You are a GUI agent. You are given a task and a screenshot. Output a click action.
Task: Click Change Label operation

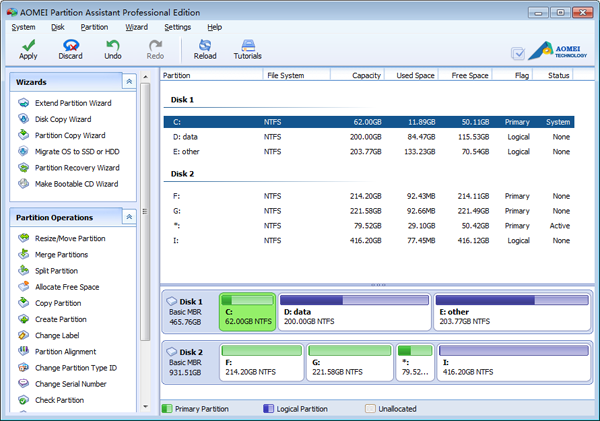pos(57,335)
